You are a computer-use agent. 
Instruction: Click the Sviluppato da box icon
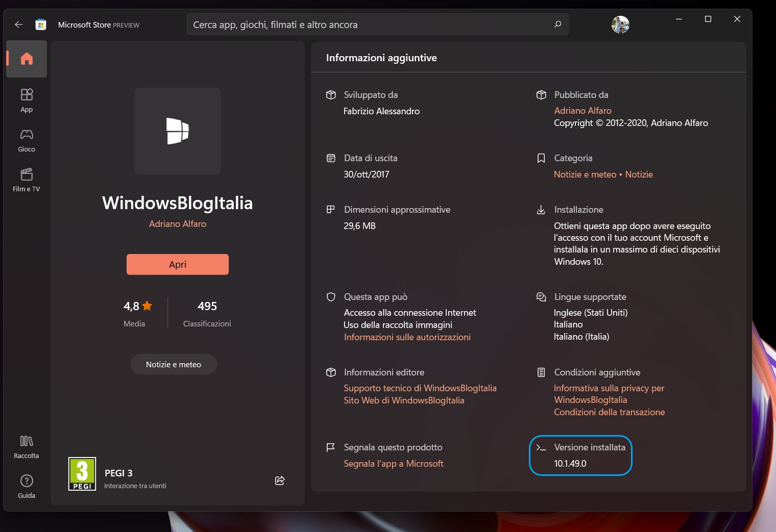331,95
